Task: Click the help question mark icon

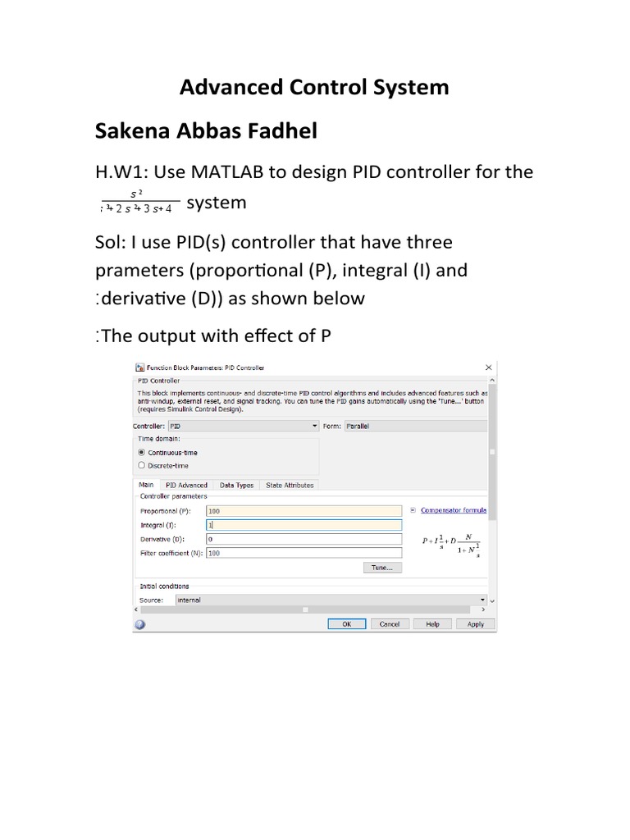Action: [x=139, y=623]
